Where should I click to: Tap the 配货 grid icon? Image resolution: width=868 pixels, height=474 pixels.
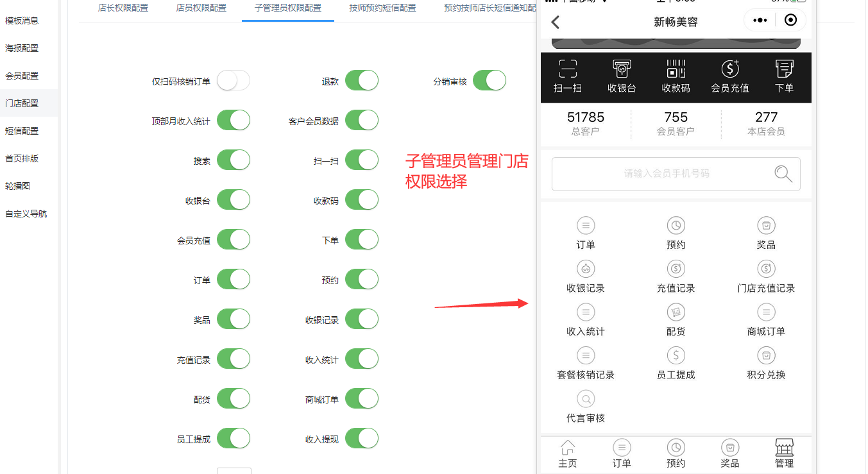[x=676, y=312]
